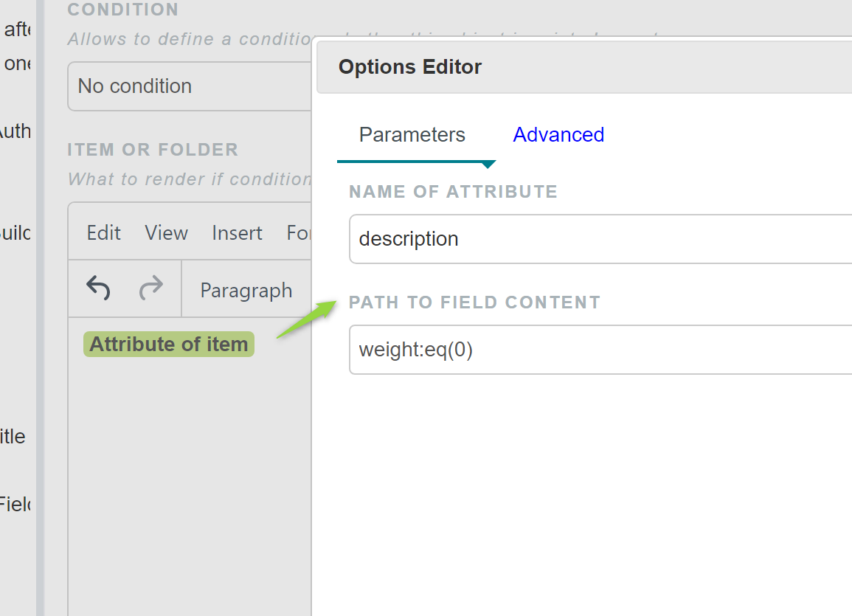Image resolution: width=852 pixels, height=616 pixels.
Task: Switch to the Advanced tab
Action: 558,135
